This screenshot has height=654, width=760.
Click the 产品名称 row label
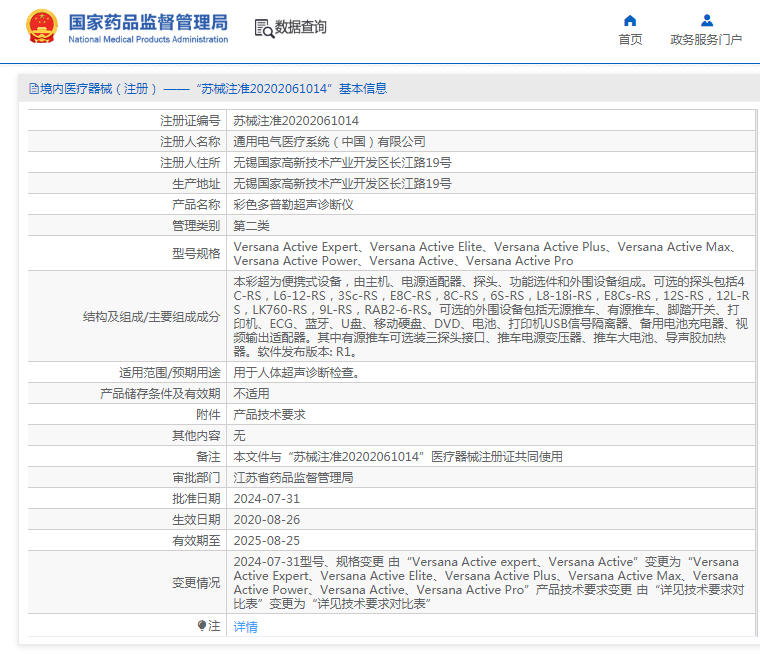(x=196, y=205)
